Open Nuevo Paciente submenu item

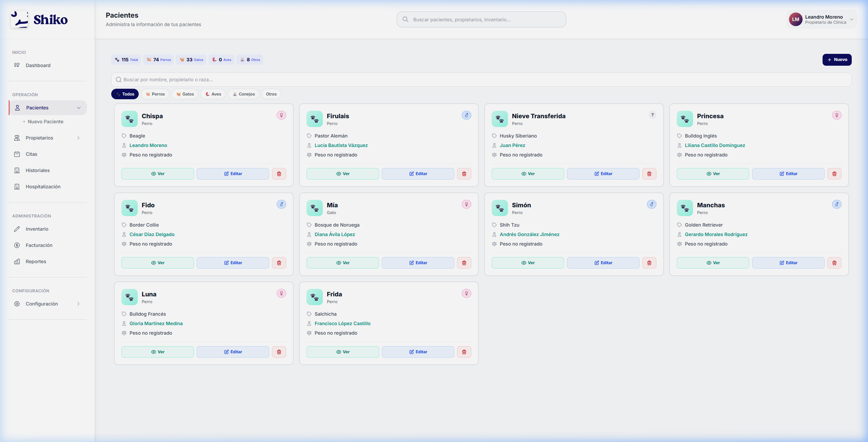[x=45, y=122]
